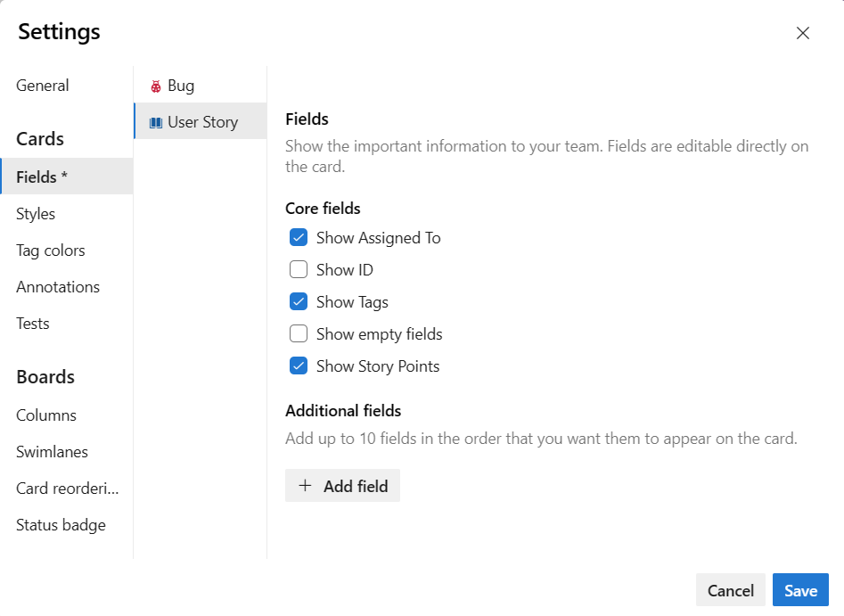Enable Show empty fields checkbox
The image size is (844, 616).
(299, 334)
